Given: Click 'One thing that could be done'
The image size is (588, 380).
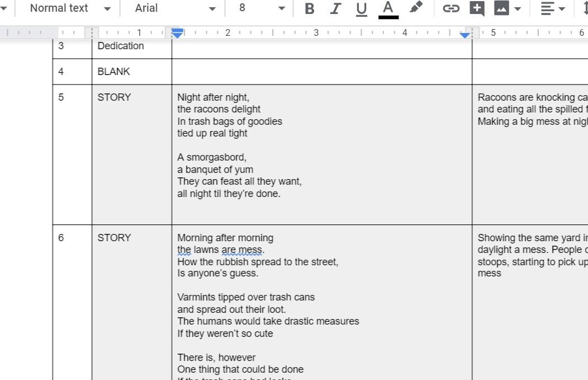Looking at the screenshot, I should [240, 369].
